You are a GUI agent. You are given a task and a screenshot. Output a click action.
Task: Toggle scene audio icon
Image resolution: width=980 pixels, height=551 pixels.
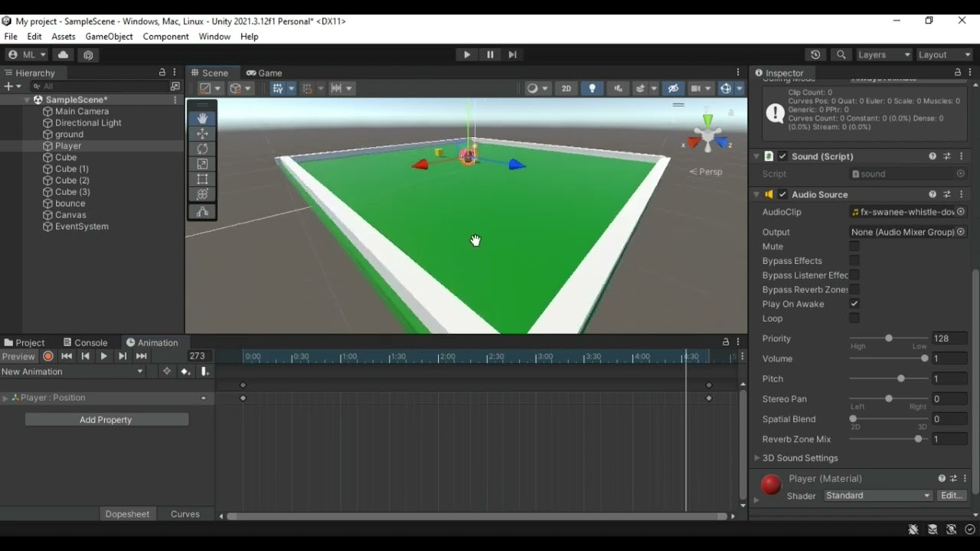618,89
